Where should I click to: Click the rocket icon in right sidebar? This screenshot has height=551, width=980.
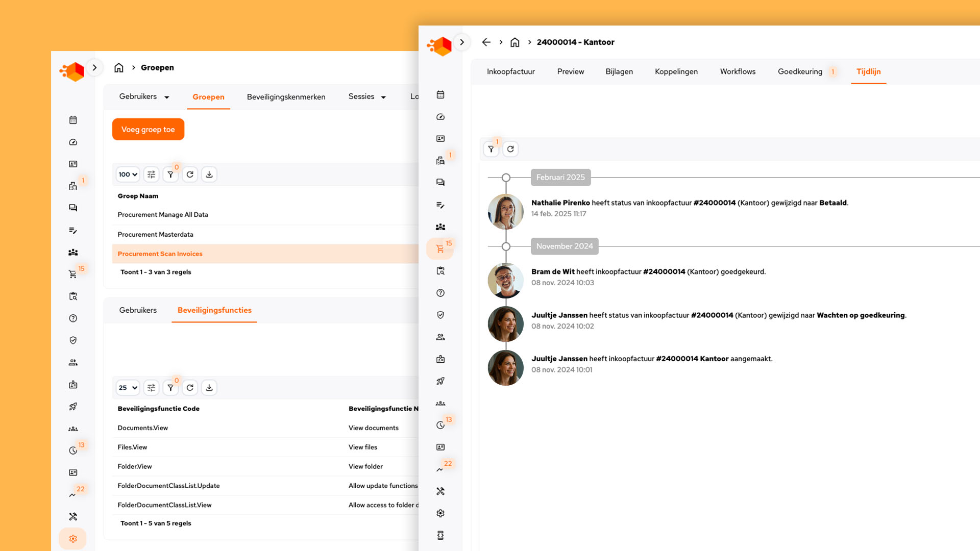coord(440,381)
